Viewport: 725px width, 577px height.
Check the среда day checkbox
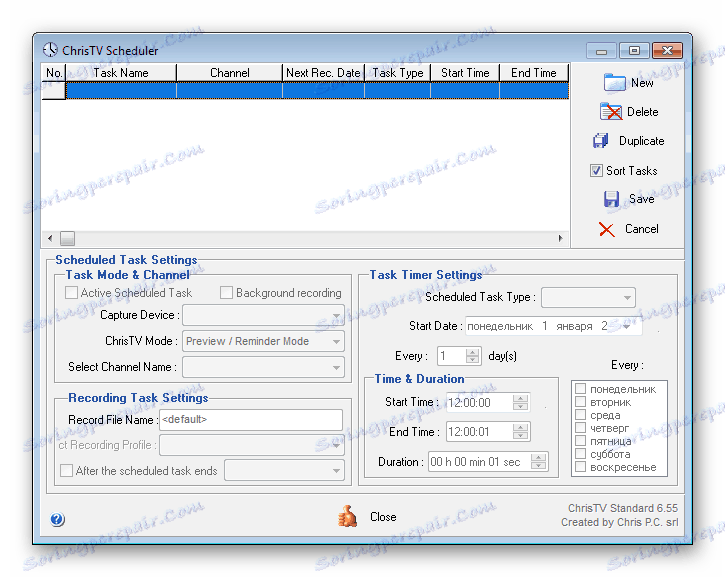581,414
